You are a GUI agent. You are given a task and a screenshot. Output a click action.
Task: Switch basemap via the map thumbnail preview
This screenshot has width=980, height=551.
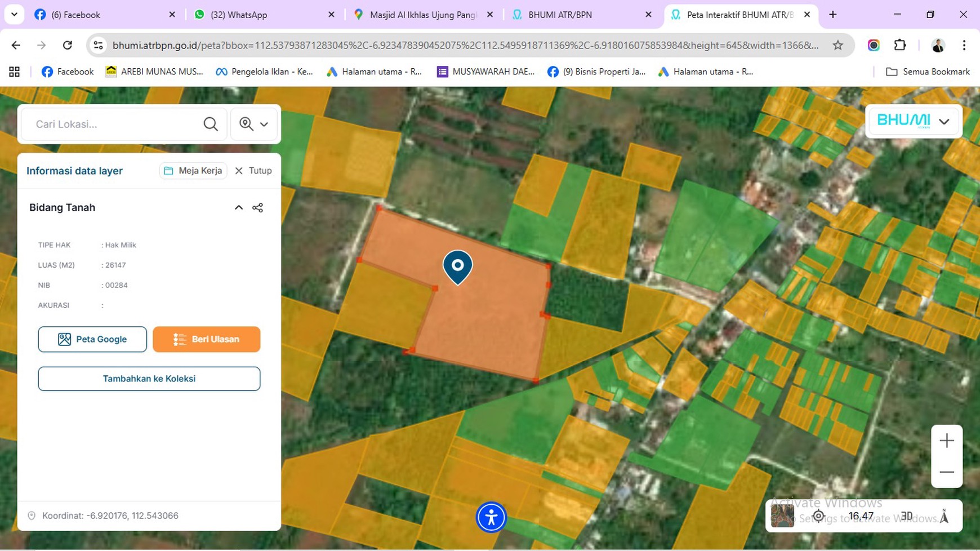pos(782,515)
